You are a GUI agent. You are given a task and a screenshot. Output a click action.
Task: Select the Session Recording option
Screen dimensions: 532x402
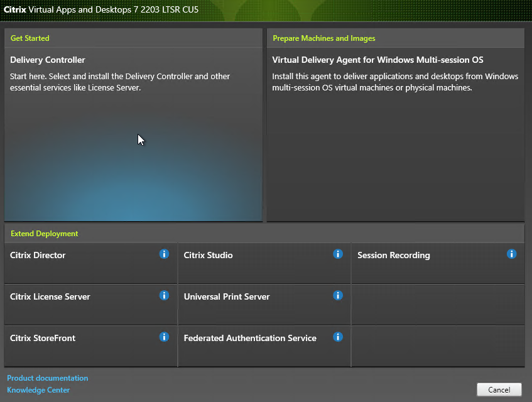tap(393, 256)
